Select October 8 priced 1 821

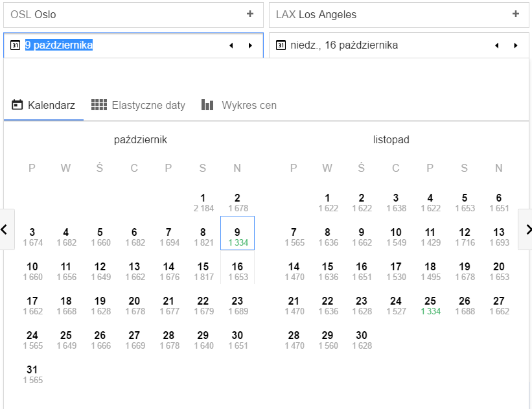203,237
